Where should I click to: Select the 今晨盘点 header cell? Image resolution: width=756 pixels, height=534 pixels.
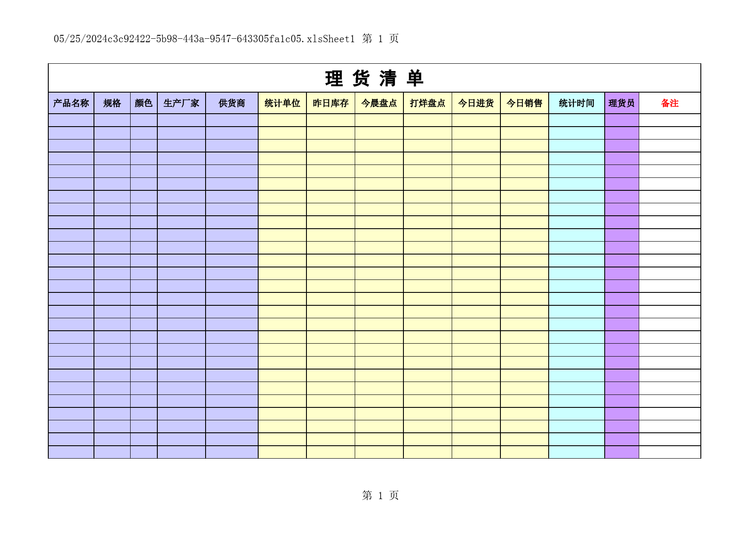[x=379, y=103]
